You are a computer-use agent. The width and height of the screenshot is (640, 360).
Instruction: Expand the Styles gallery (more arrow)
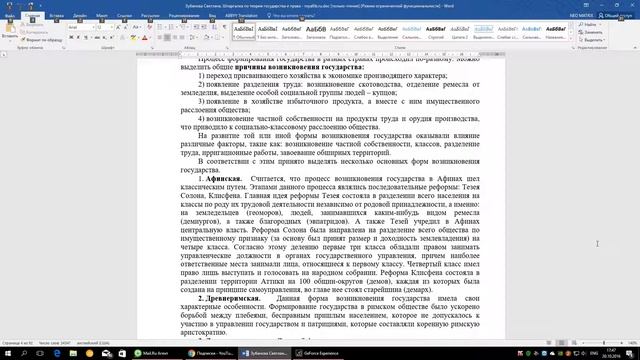click(x=571, y=38)
